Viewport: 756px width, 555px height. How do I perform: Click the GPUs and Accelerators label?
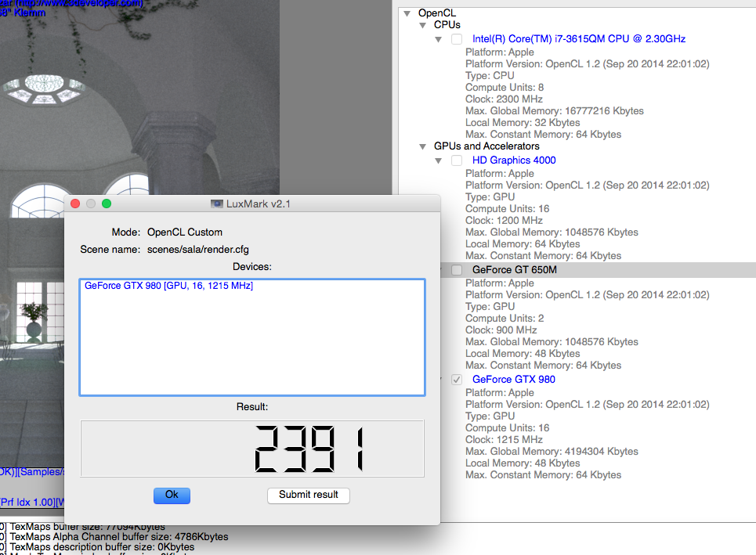tap(487, 146)
